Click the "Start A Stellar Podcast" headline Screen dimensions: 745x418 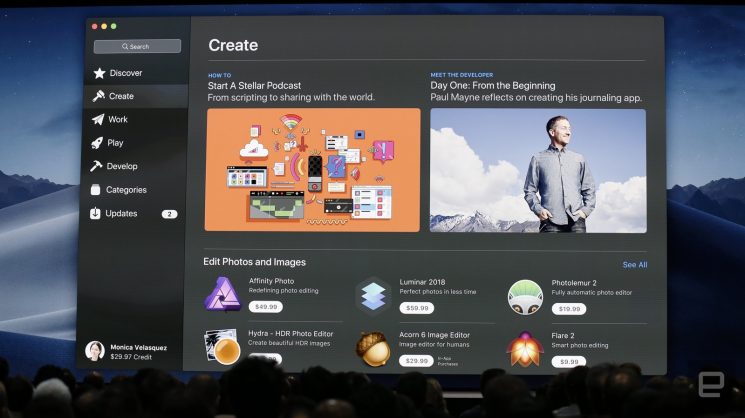click(254, 86)
